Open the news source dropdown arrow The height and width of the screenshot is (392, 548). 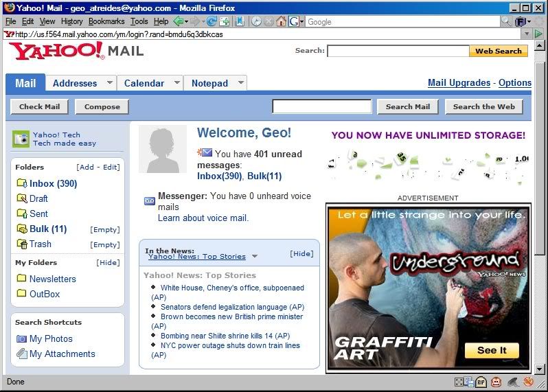255,256
